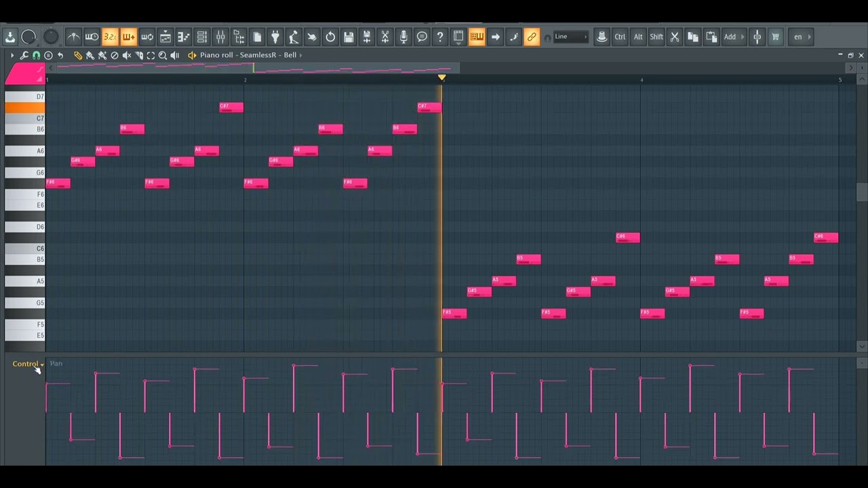This screenshot has height=488, width=868.
Task: Toggle the wait-for-input recording icon
Action: pos(92,37)
